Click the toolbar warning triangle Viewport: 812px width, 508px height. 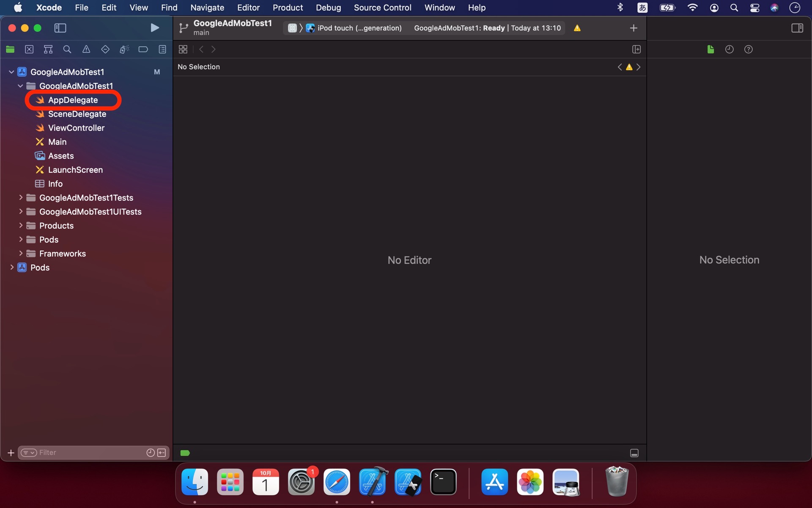point(577,28)
